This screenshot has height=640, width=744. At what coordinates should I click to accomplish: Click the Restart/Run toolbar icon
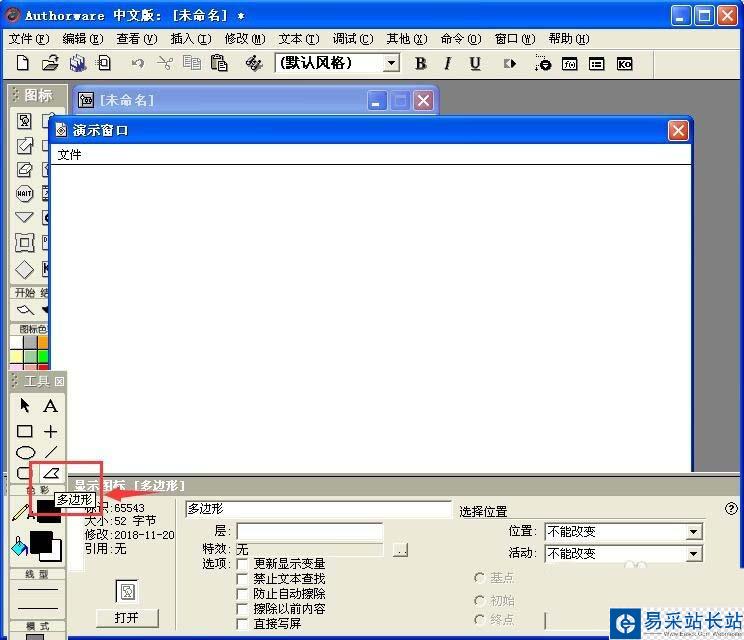click(x=510, y=64)
